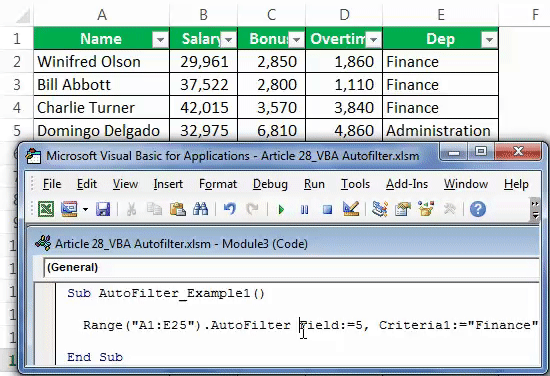
Task: Run the macro with green play icon
Action: click(281, 210)
